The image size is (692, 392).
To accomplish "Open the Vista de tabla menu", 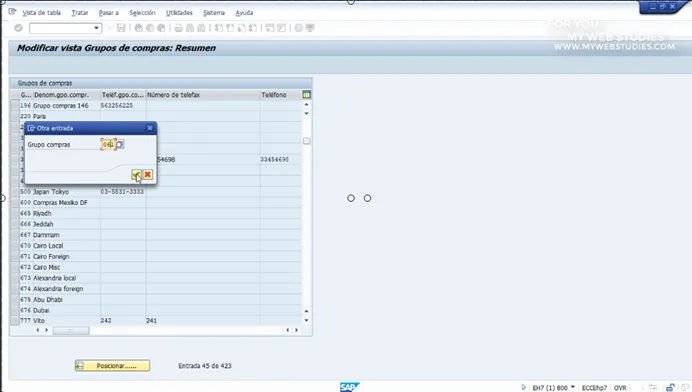I will tap(41, 13).
